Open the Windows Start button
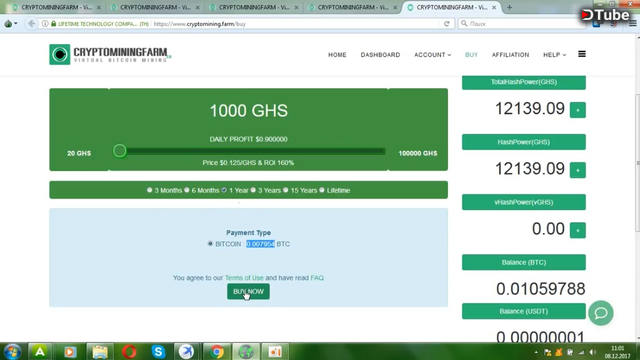Image resolution: width=640 pixels, height=360 pixels. tap(12, 351)
